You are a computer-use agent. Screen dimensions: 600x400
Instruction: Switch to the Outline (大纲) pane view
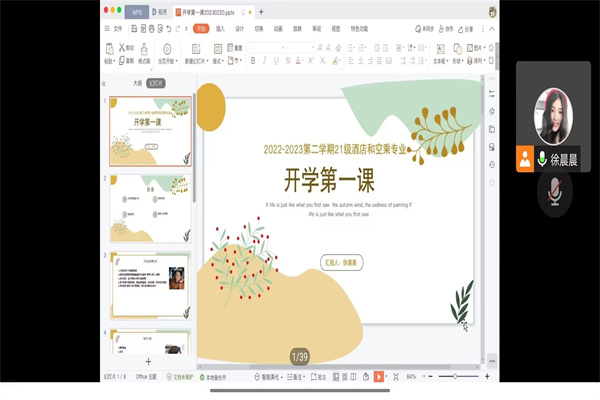pyautogui.click(x=137, y=84)
